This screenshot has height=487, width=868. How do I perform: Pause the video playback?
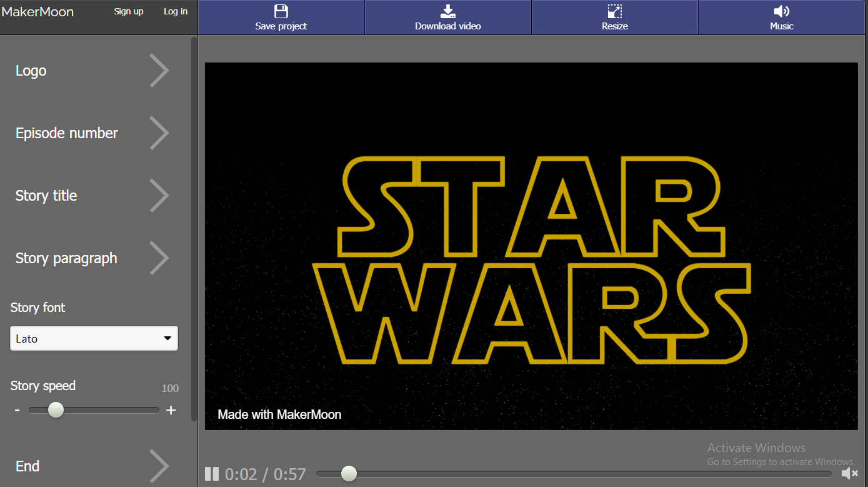[212, 474]
